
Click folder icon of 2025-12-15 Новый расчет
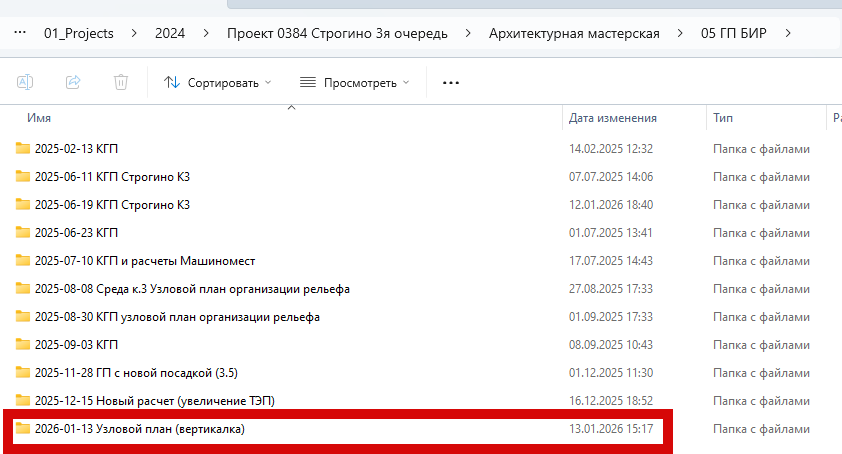pyautogui.click(x=23, y=400)
